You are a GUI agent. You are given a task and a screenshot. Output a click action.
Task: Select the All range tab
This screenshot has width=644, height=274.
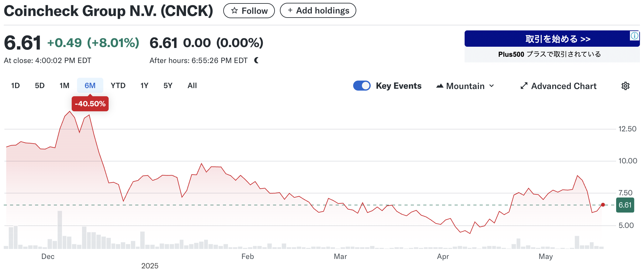pyautogui.click(x=192, y=86)
